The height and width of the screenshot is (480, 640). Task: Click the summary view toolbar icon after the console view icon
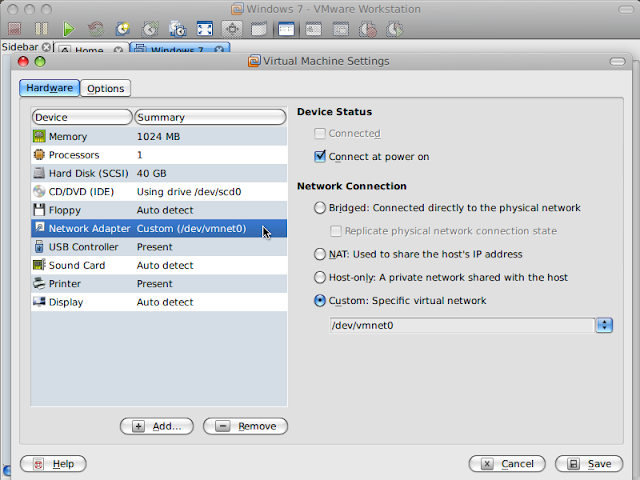313,29
